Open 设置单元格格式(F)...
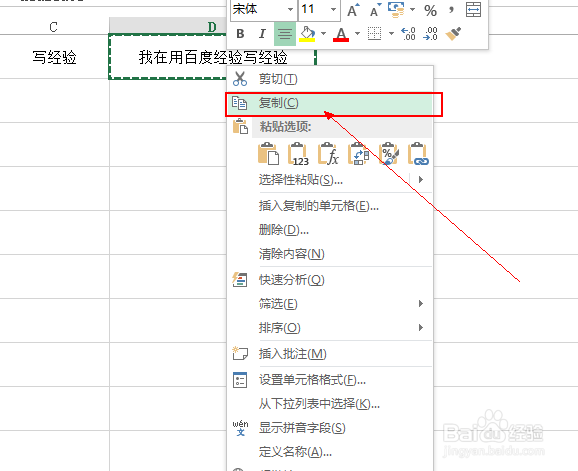Viewport: 578px width, 471px height. point(313,380)
